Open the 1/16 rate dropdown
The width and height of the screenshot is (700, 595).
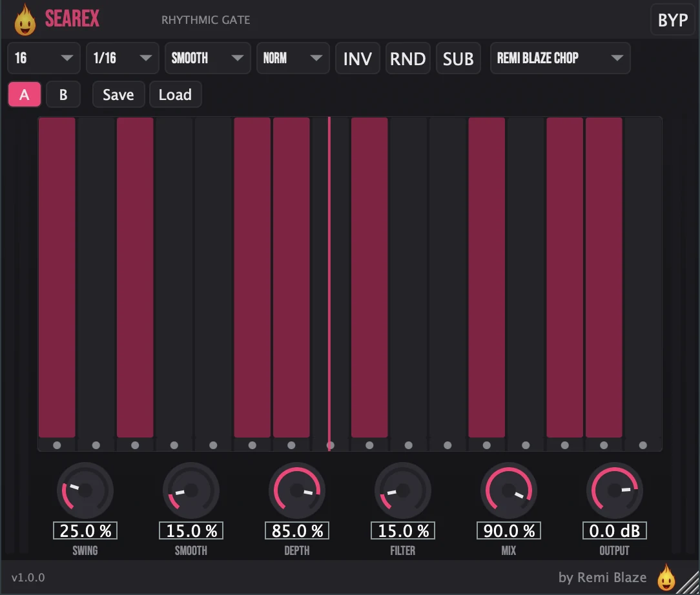tap(122, 58)
